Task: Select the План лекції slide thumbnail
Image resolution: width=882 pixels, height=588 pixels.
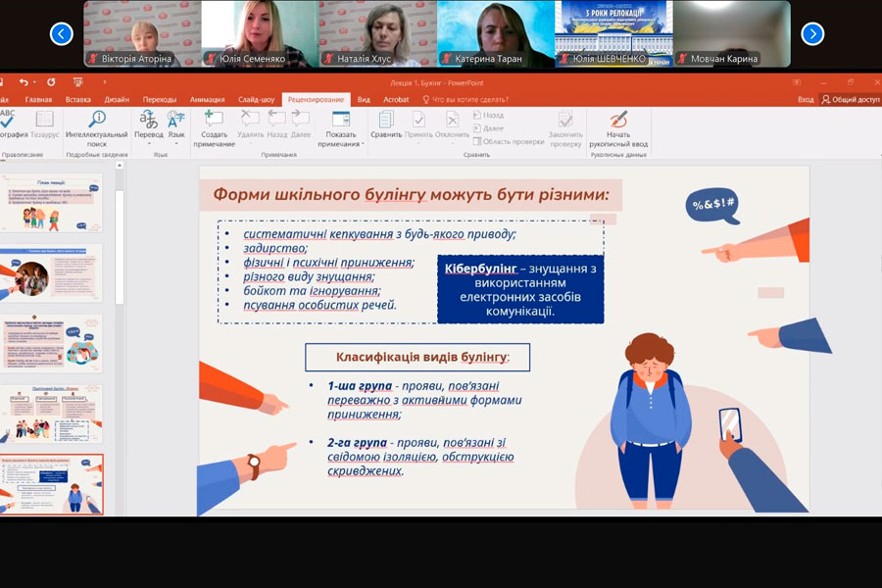Action: [51, 204]
